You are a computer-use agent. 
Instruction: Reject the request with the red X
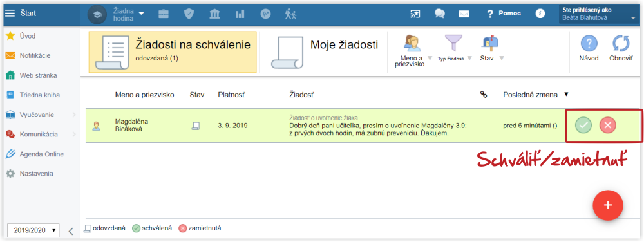pos(608,126)
